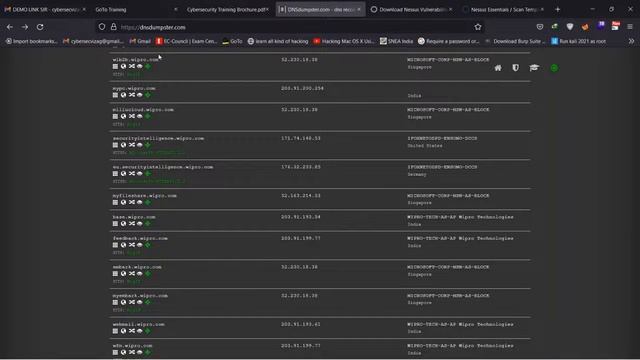The image size is (640, 360).
Task: Click the address bar showing dnsdumpster.com
Action: [x=290, y=27]
